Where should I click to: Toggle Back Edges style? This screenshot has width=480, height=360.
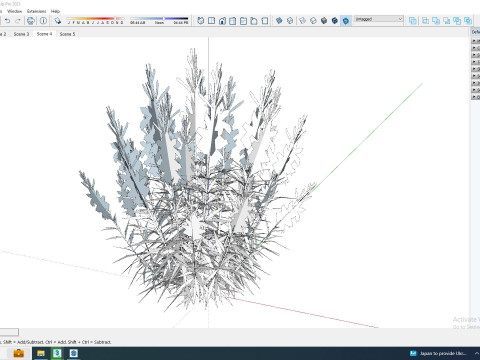click(290, 21)
